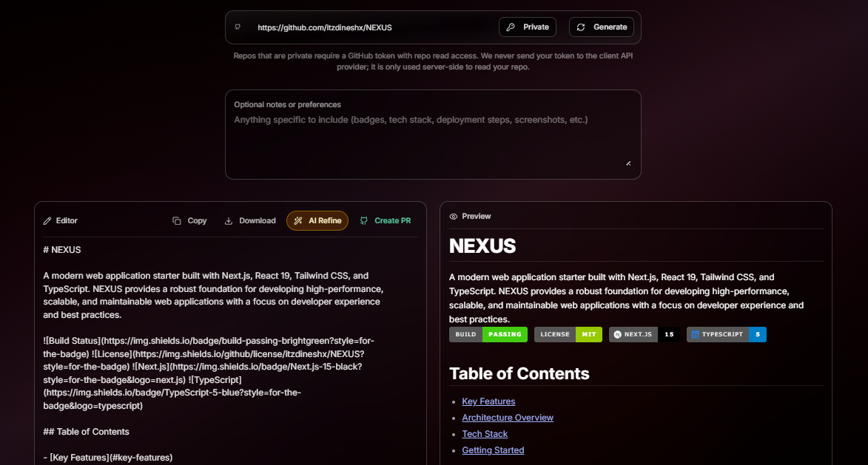Click the repository icon in the URL bar
This screenshot has width=868, height=465.
(x=238, y=27)
